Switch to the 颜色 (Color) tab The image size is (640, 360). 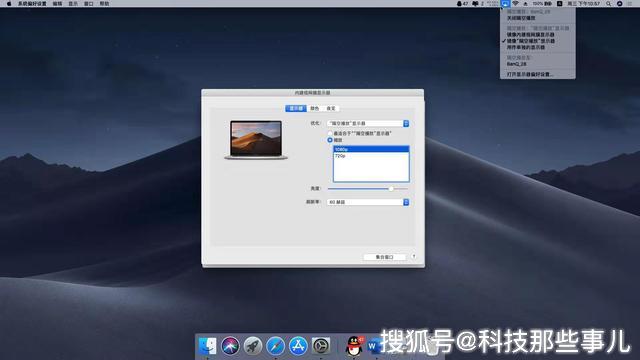point(314,108)
